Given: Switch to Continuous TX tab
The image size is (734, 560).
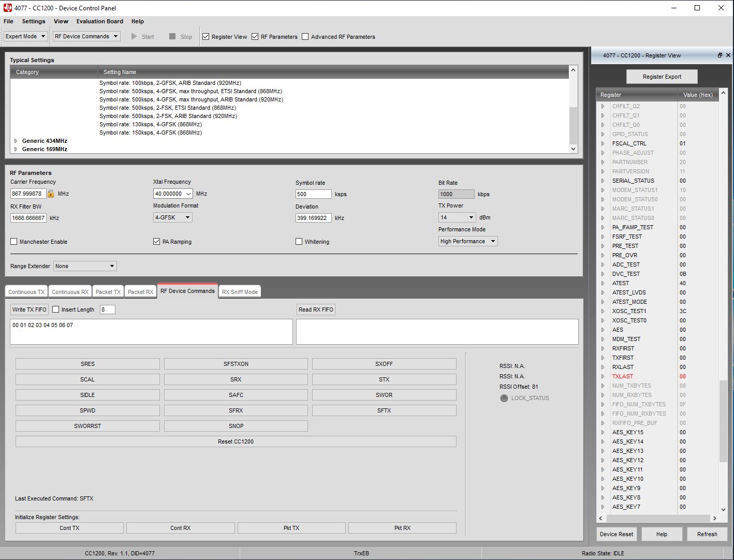Looking at the screenshot, I should coord(26,292).
